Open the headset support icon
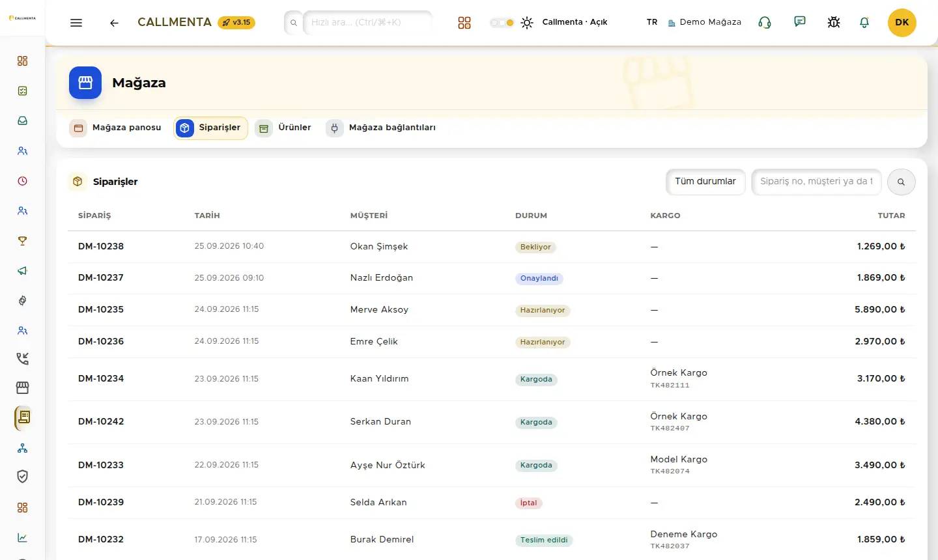This screenshot has width=938, height=560. tap(765, 23)
